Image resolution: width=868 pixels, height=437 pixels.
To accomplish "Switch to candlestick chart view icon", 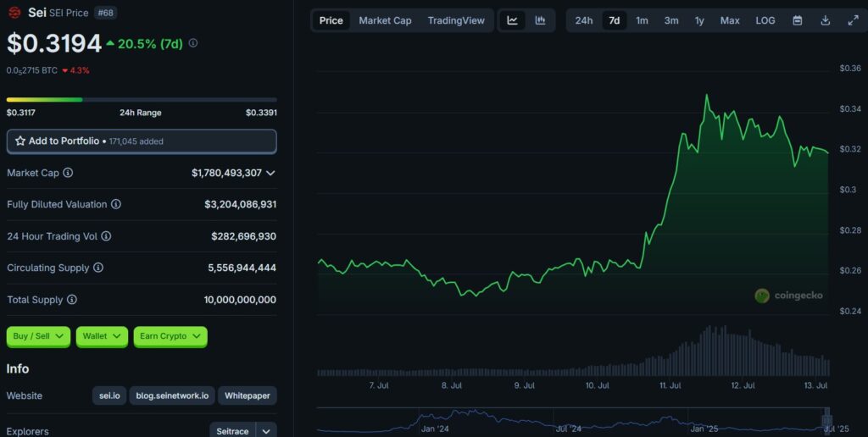I will point(540,20).
